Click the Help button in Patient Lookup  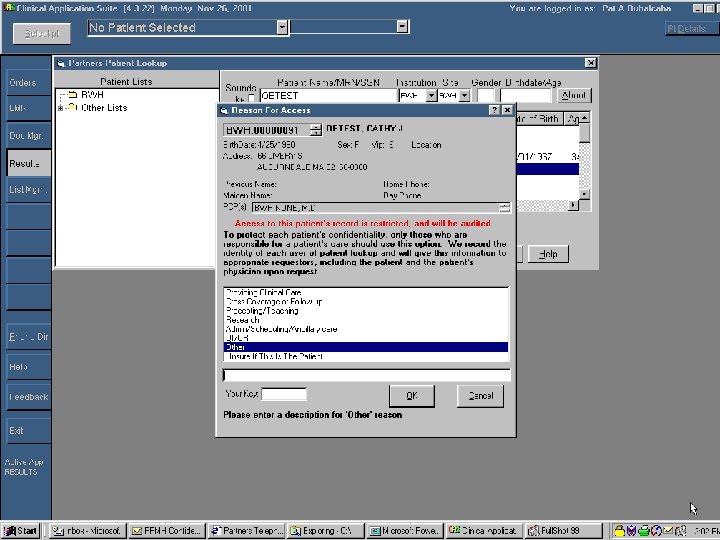pyautogui.click(x=548, y=254)
